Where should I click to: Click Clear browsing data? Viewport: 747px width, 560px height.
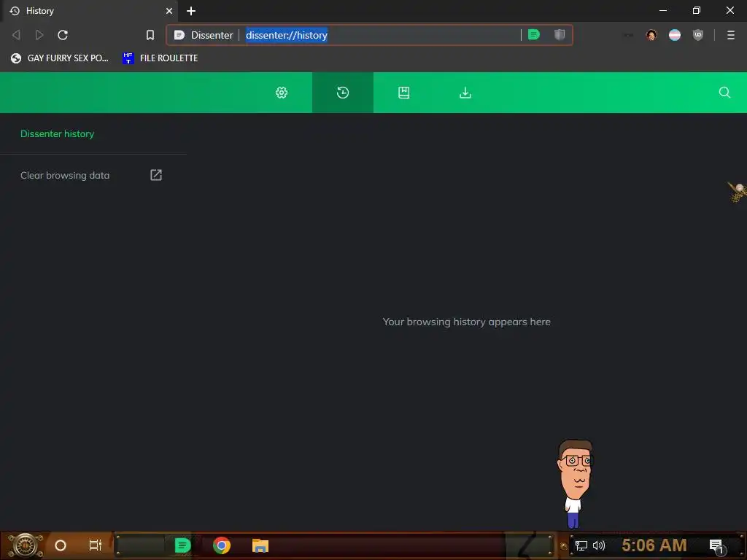pyautogui.click(x=65, y=175)
